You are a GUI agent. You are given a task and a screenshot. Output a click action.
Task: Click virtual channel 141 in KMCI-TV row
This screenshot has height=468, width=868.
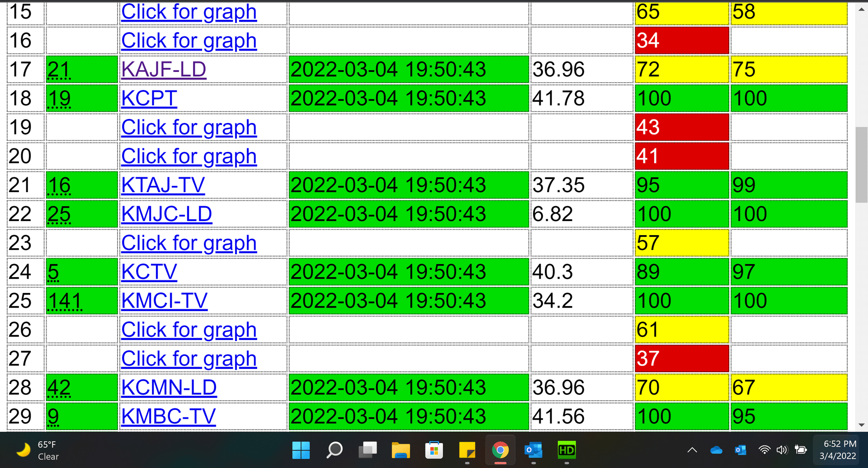point(65,301)
